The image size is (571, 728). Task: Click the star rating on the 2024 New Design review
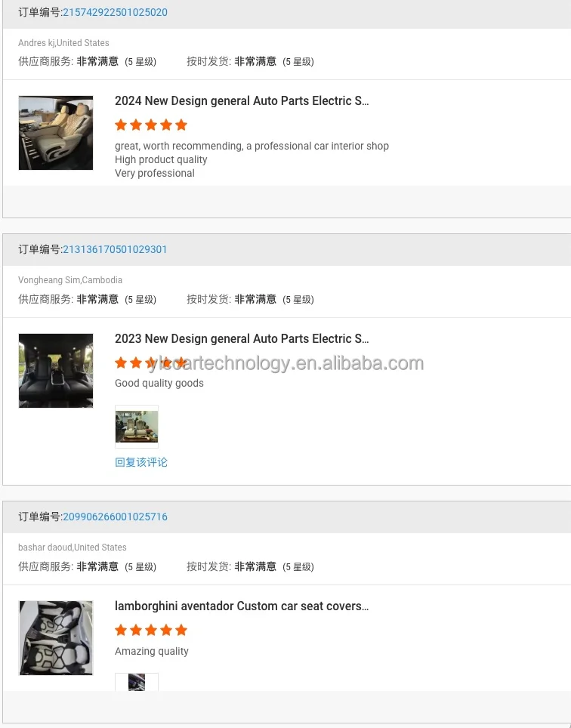tap(151, 125)
